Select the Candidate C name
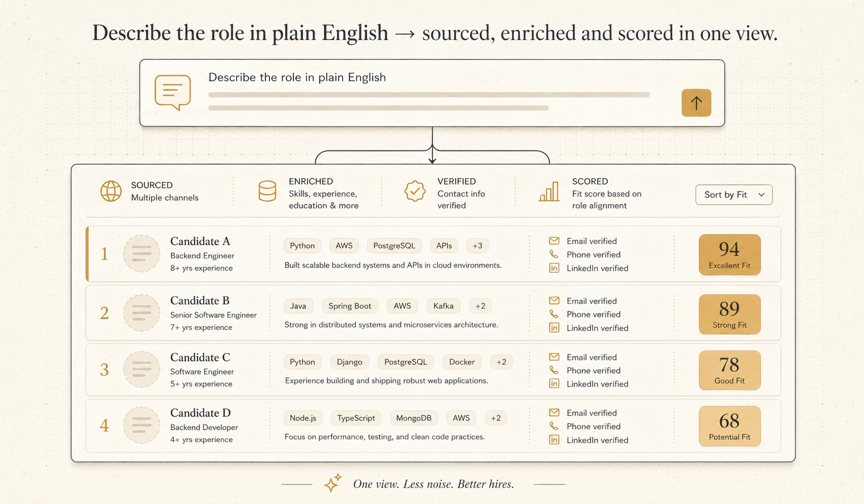 200,358
